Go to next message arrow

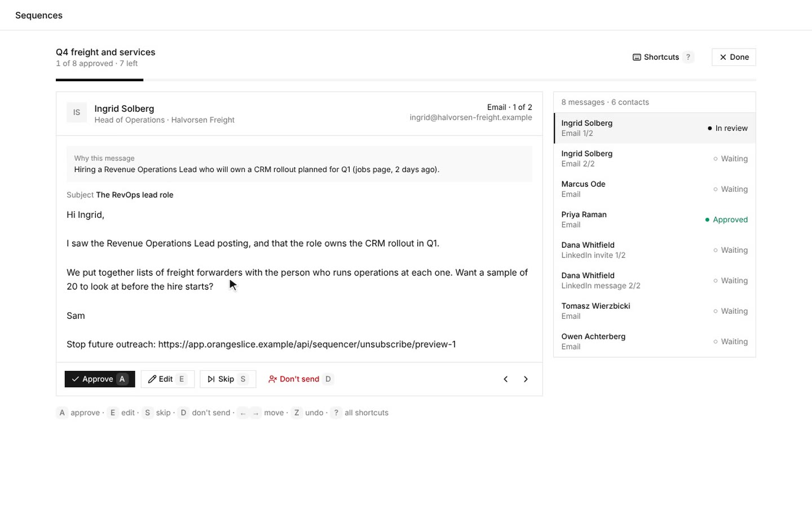526,379
